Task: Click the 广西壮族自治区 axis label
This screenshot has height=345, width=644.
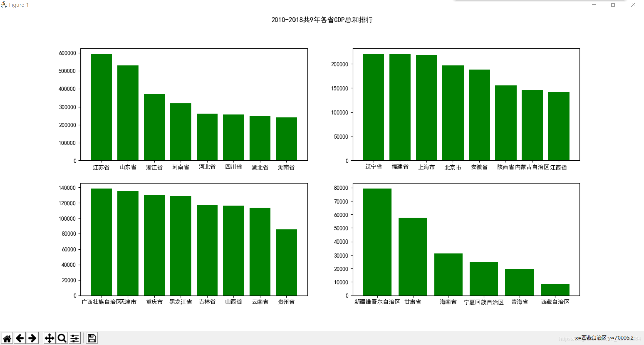Action: 101,302
